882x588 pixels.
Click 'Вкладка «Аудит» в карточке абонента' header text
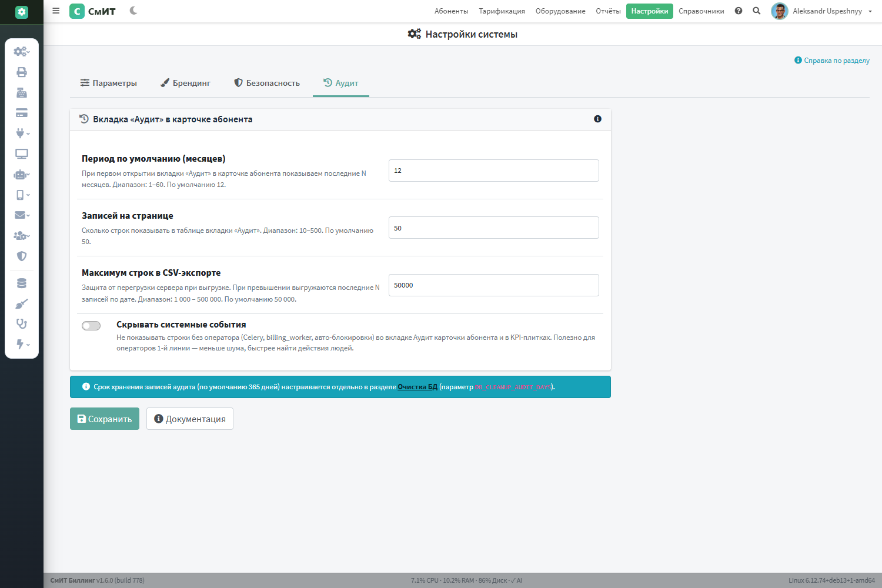point(173,119)
